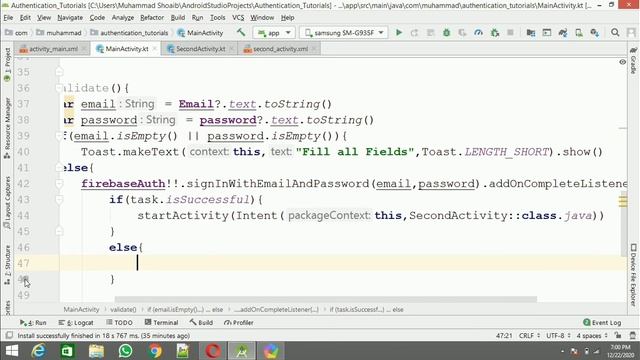Collapse the fold marker at line 39
Image resolution: width=640 pixels, height=360 pixels.
(x=59, y=136)
